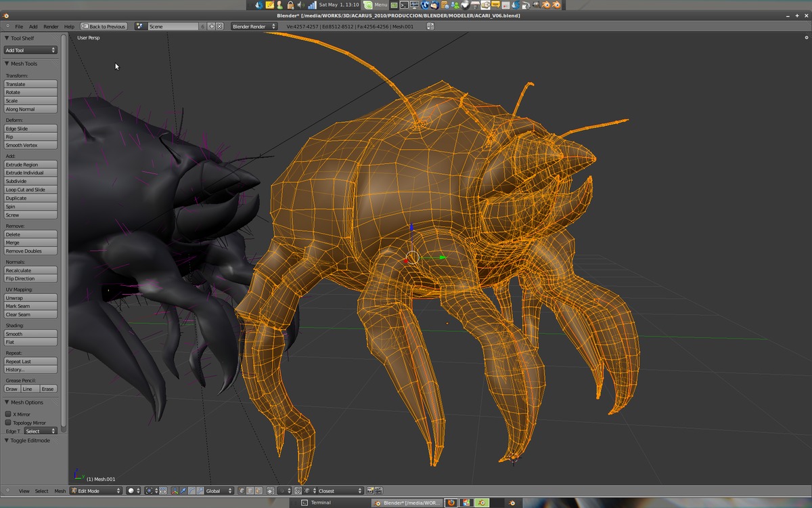Click the Extrude Region button
Viewport: 812px width, 508px height.
(30, 165)
